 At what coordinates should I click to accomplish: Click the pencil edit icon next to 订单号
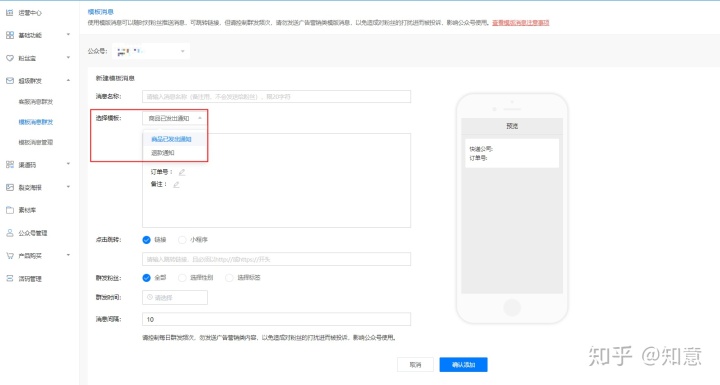pyautogui.click(x=182, y=172)
